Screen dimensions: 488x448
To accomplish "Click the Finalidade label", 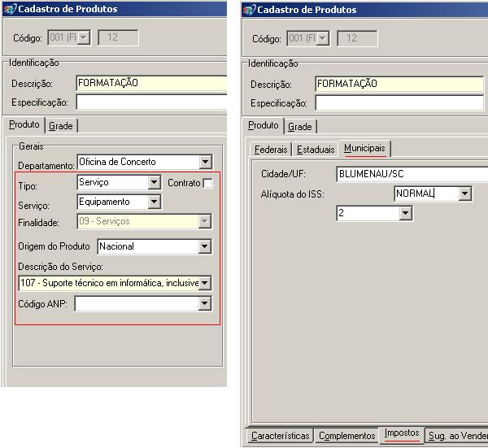I will 38,223.
